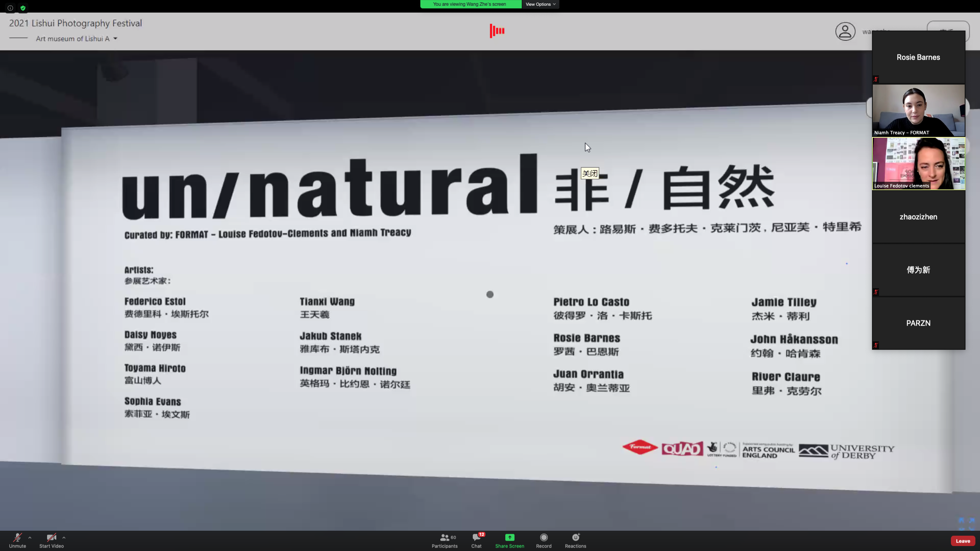Image resolution: width=980 pixels, height=551 pixels.
Task: Expand audio options arrow beside Unmute
Action: click(30, 538)
